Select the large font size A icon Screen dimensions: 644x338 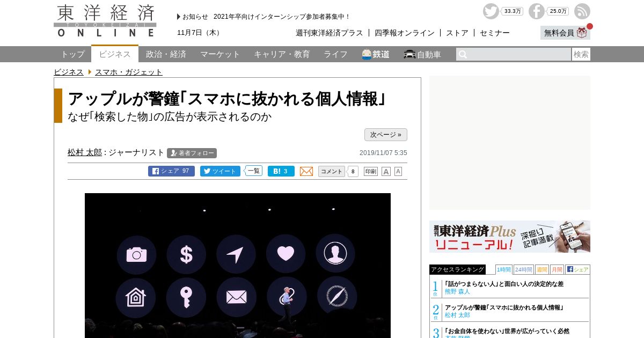(386, 171)
